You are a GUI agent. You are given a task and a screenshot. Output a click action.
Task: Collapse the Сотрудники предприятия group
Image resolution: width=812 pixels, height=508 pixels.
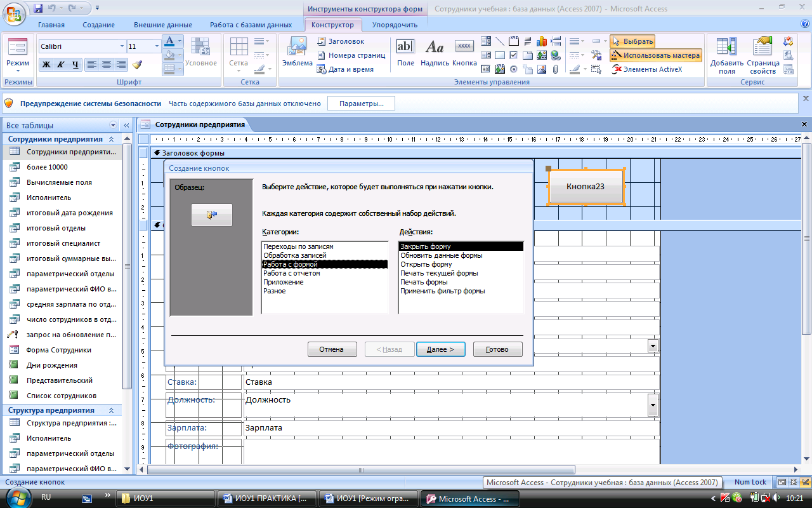(111, 139)
